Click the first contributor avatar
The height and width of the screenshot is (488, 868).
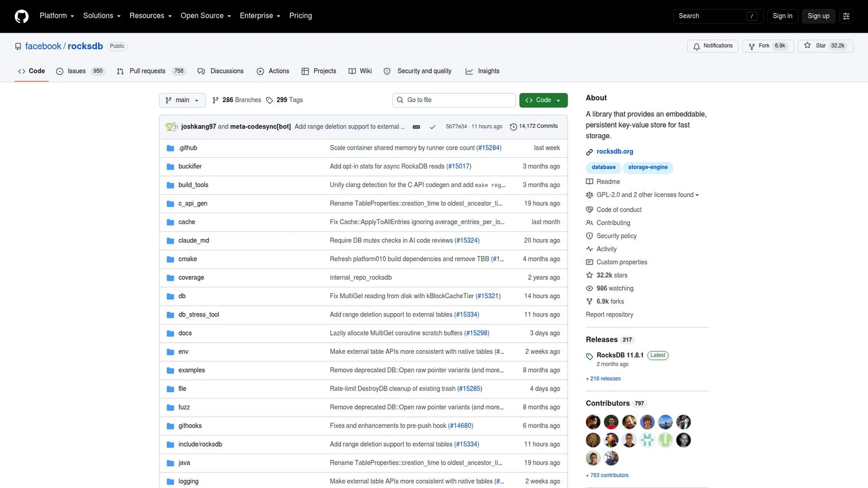coord(593,423)
